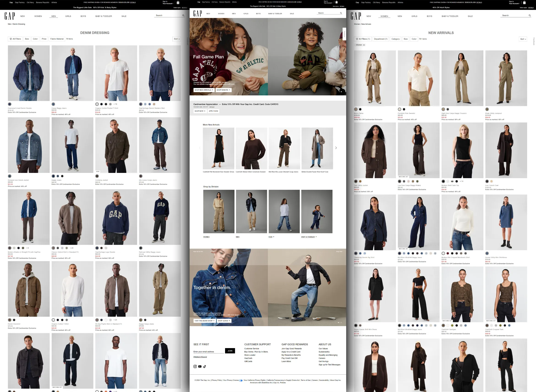Go back in carousel using left arrow

coord(200,148)
